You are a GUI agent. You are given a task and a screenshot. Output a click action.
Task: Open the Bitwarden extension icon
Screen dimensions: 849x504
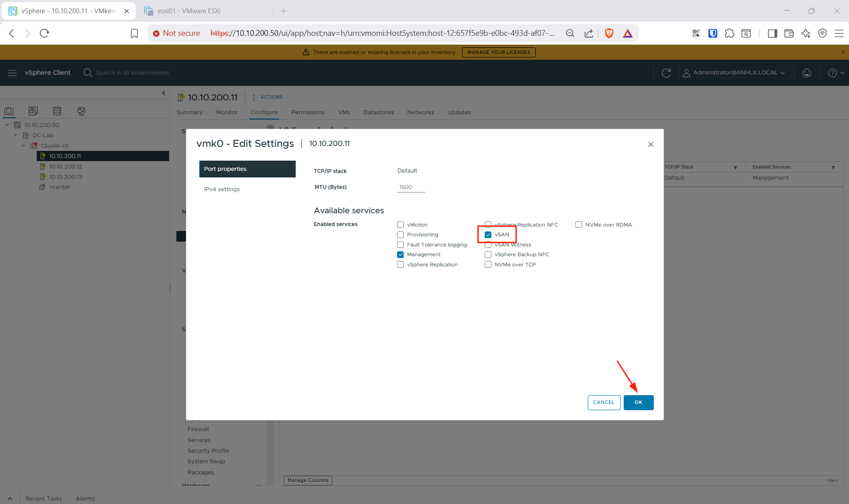click(x=713, y=33)
